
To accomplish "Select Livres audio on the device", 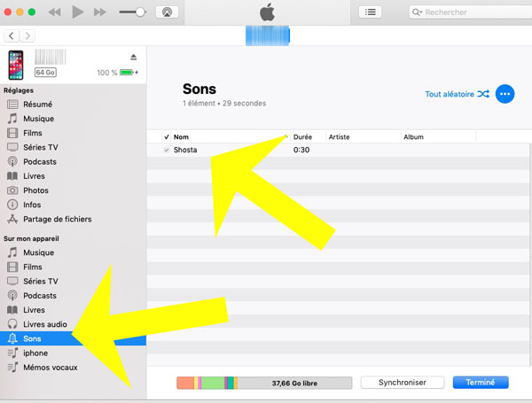I will (44, 324).
